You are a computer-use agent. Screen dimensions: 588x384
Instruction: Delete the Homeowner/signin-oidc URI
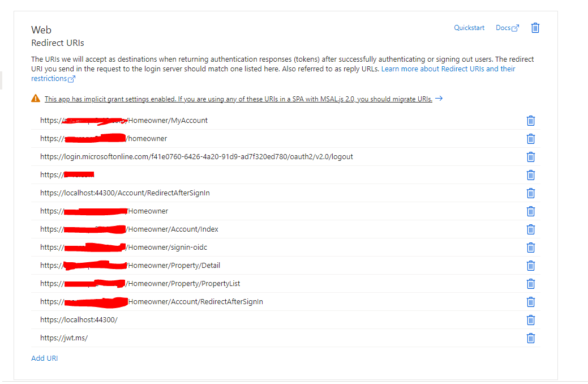(x=531, y=248)
